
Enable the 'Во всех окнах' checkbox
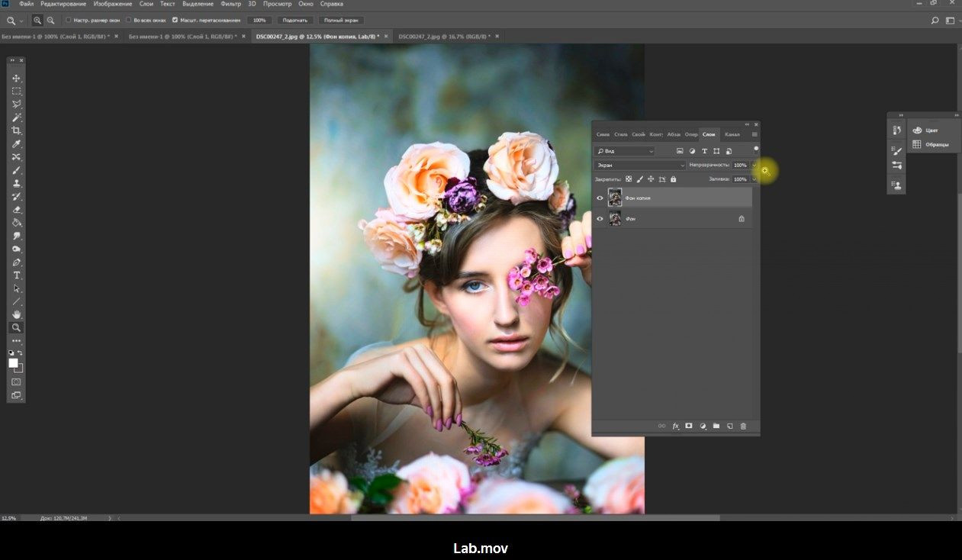128,20
